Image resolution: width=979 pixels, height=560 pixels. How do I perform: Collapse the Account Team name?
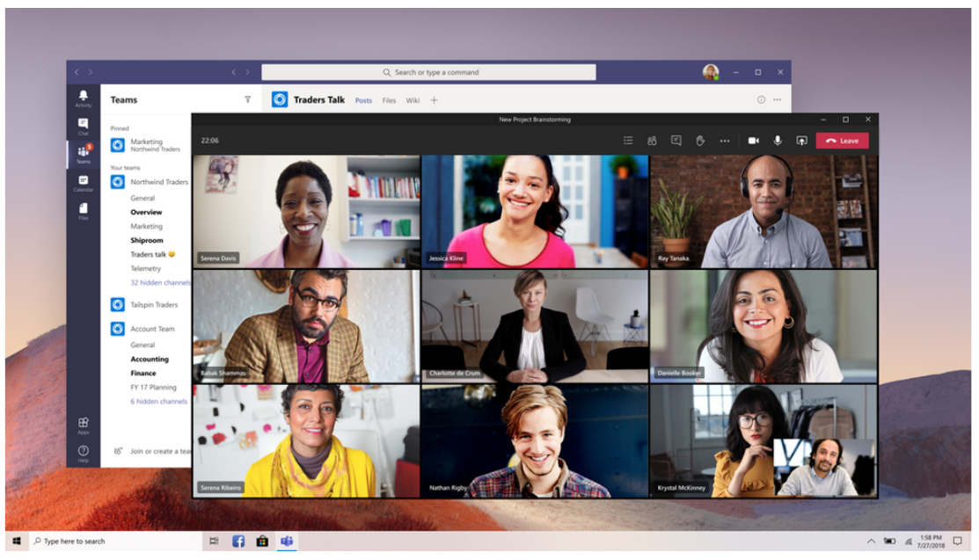(152, 329)
